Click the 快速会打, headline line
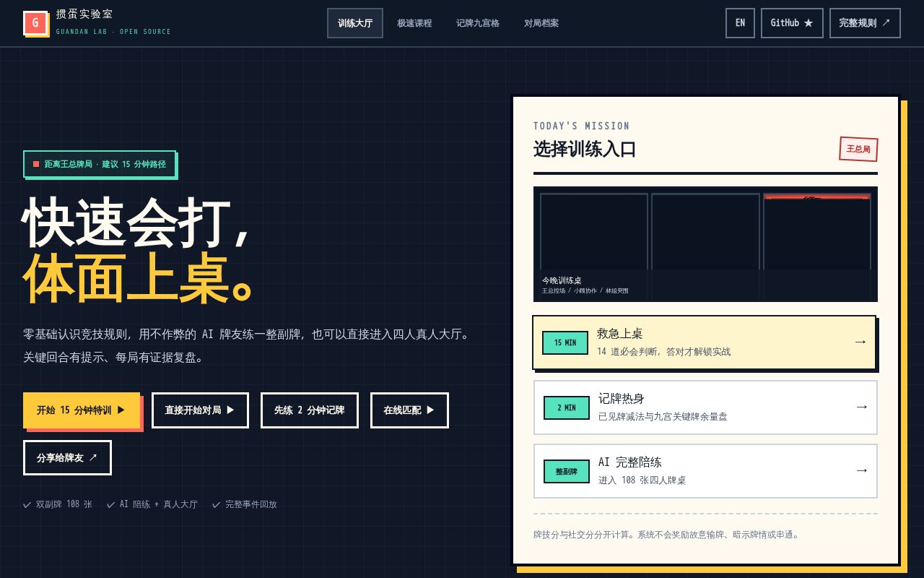Screen dimensions: 924x578 [136, 223]
